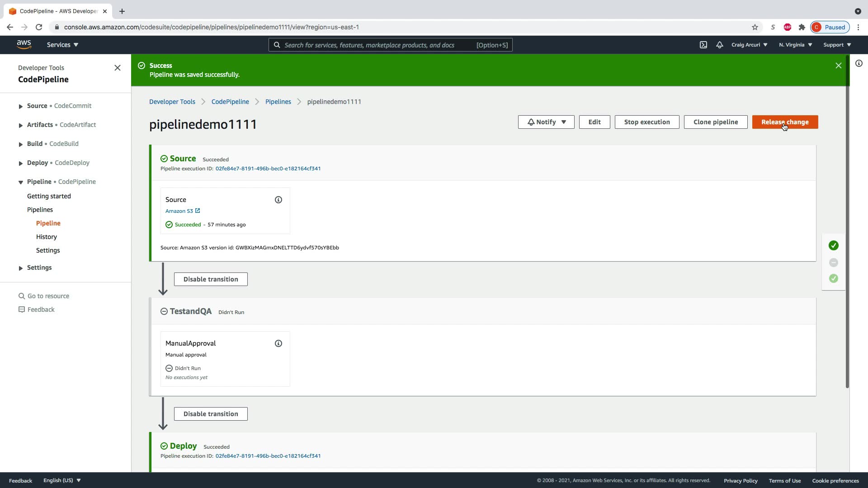Click the AWS logo home icon
Viewport: 868px width, 488px height.
[24, 44]
